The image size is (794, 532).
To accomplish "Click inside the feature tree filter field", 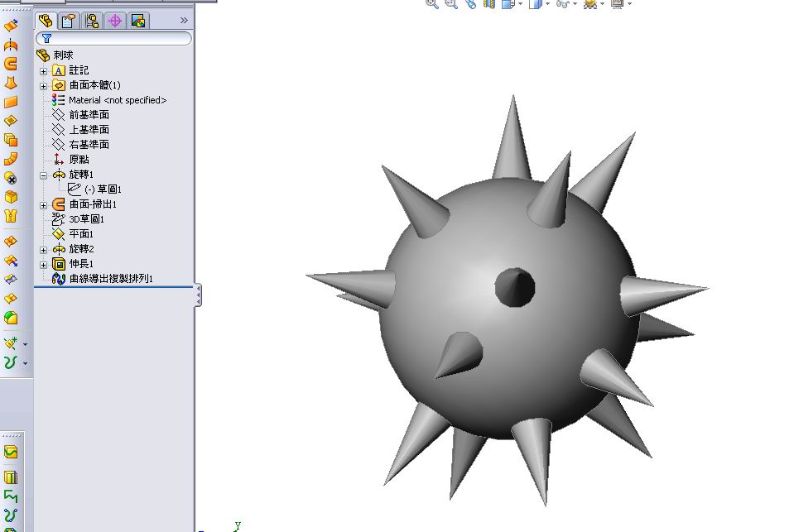I will [114, 38].
